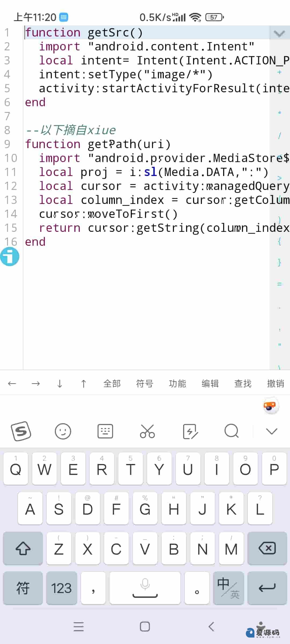The height and width of the screenshot is (644, 290).
Task: Open the scissors clipboard tool
Action: 147,431
